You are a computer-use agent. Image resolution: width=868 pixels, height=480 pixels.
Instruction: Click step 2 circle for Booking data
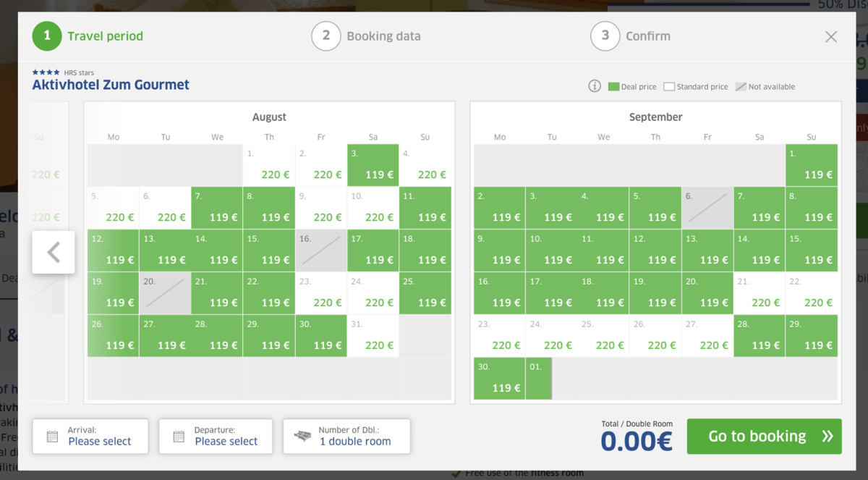[326, 36]
